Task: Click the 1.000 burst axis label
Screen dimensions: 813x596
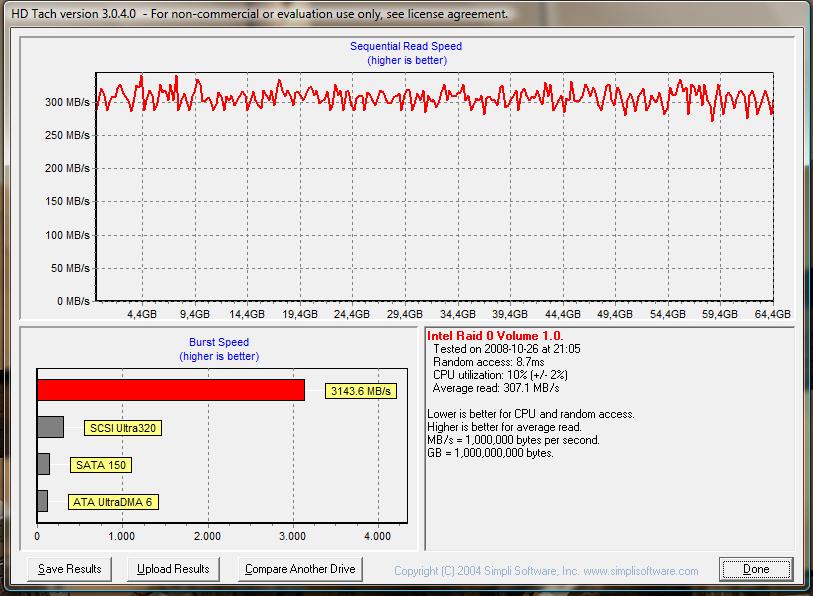Action: (x=121, y=536)
